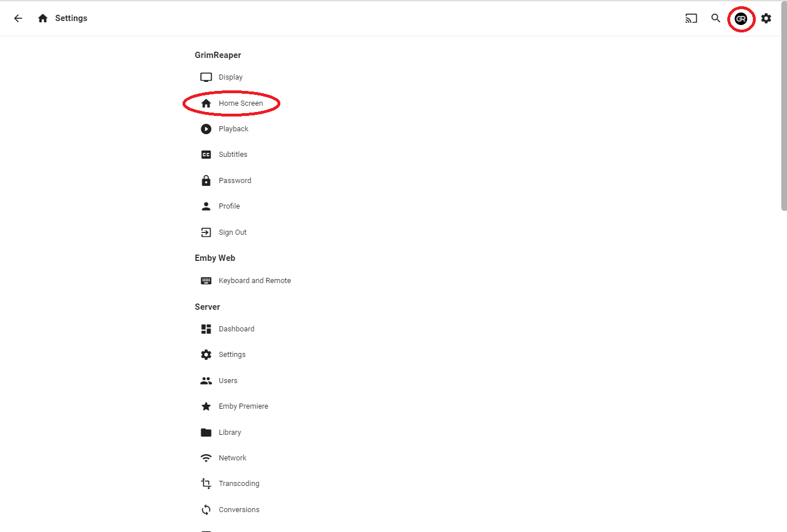787x532 pixels.
Task: Open the Users management page
Action: pyautogui.click(x=228, y=381)
